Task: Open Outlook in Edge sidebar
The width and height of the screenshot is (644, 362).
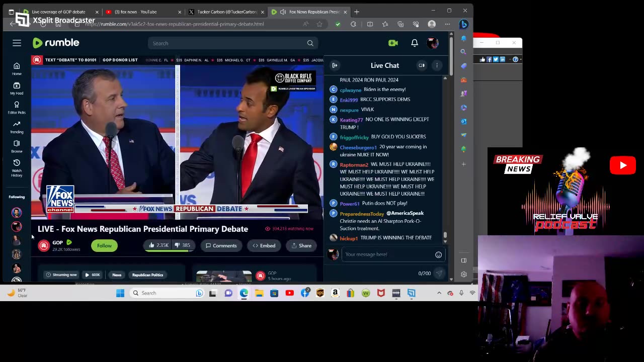Action: [463, 121]
